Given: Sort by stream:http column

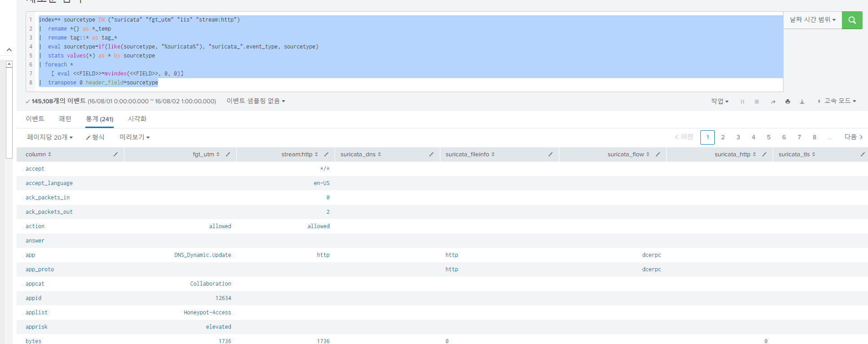Looking at the screenshot, I should (x=300, y=154).
